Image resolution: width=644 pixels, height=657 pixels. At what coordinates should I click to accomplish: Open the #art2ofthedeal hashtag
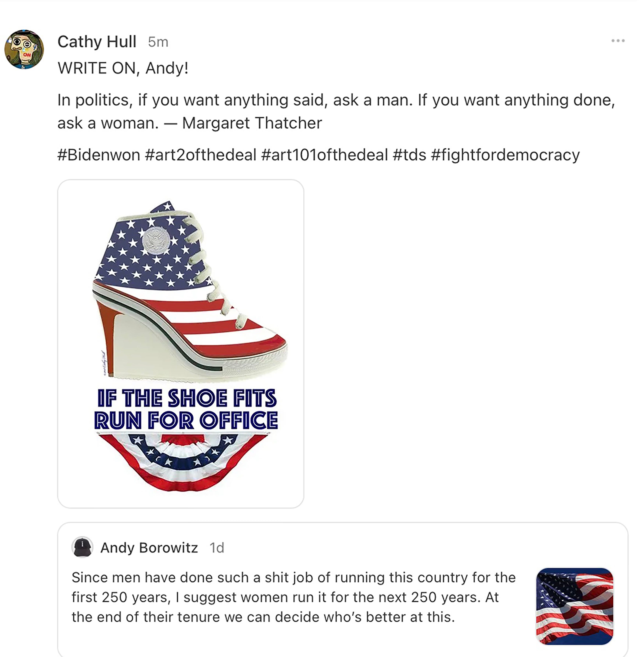201,155
